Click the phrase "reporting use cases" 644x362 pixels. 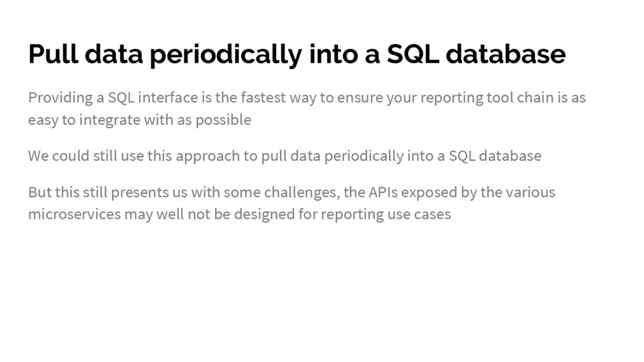pos(386,215)
